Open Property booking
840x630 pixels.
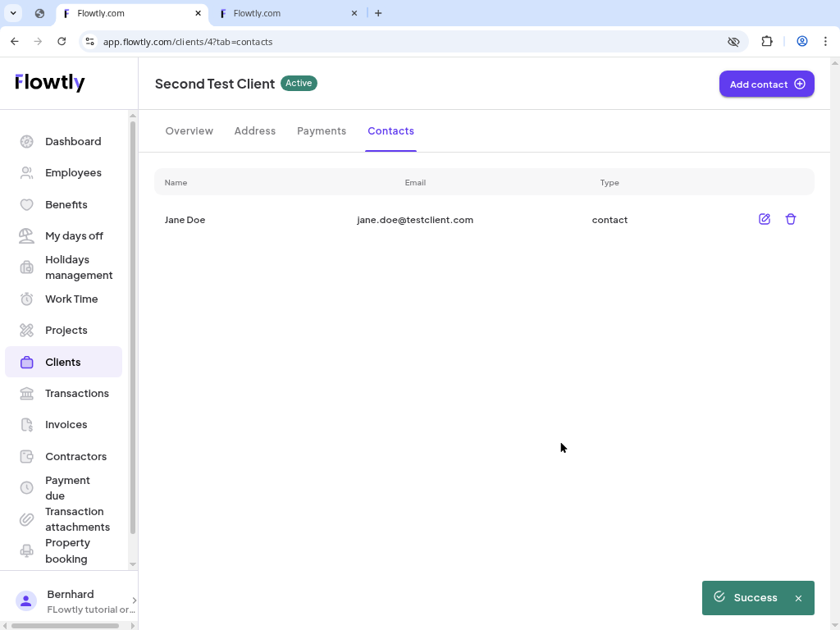tap(67, 550)
